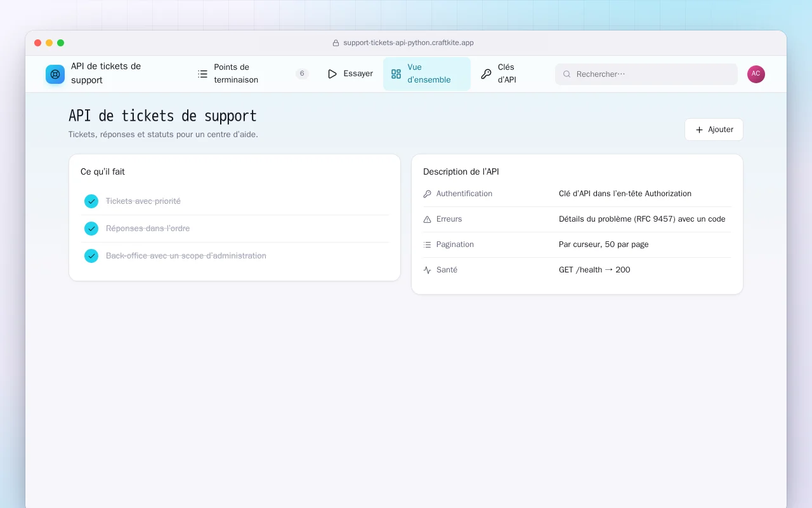Click the Santé label
This screenshot has width=812, height=508.
coord(447,270)
